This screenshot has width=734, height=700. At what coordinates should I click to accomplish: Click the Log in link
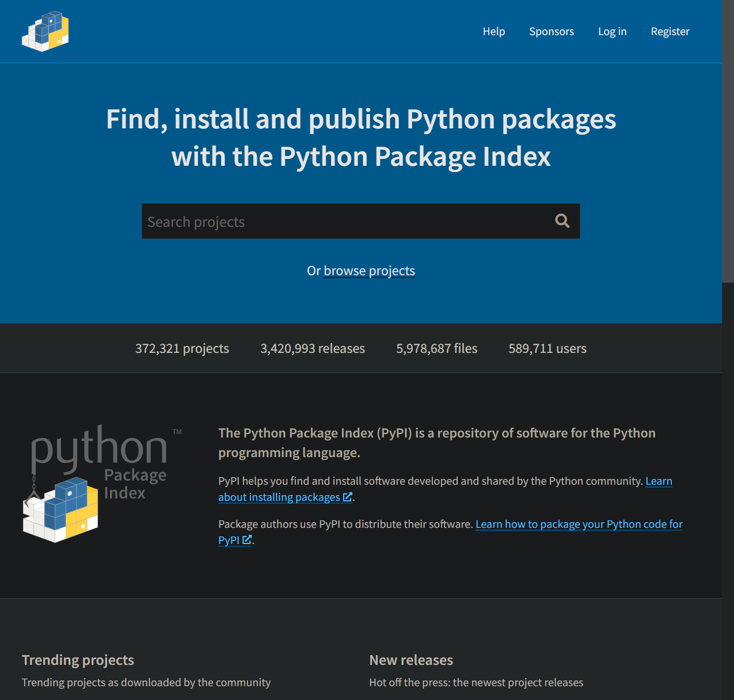tap(612, 31)
